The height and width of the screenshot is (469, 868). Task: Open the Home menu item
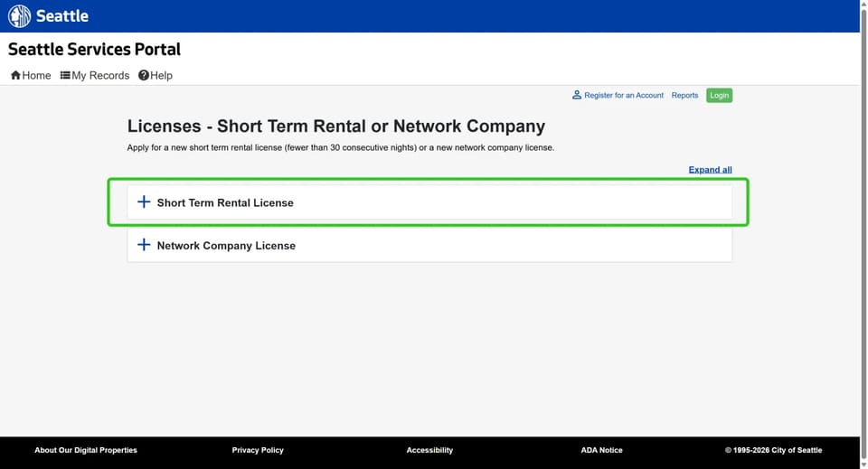(x=31, y=75)
